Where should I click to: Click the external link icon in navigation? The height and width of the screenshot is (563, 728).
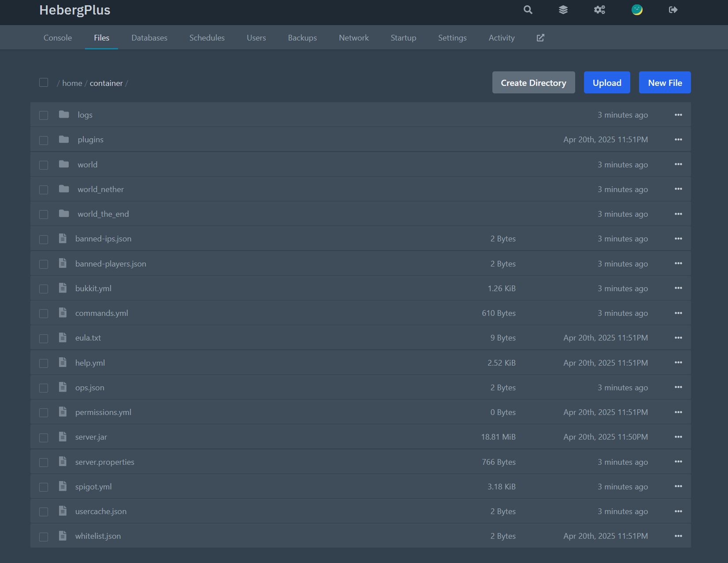click(x=540, y=38)
